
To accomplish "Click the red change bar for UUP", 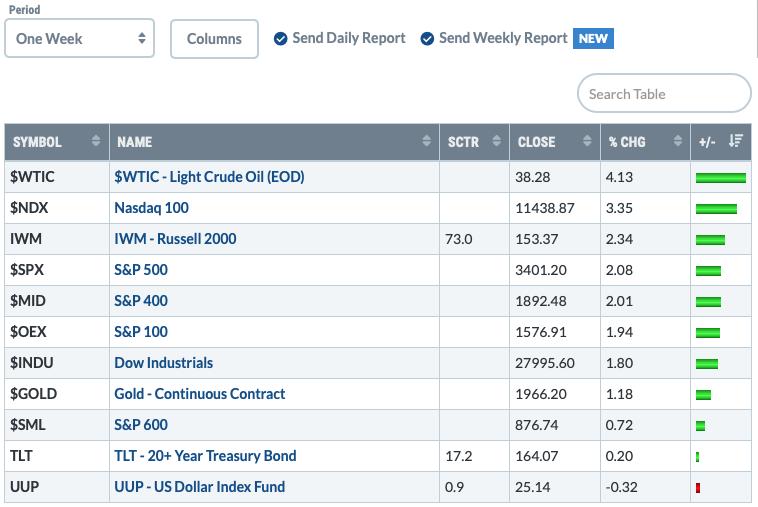I will click(x=698, y=488).
